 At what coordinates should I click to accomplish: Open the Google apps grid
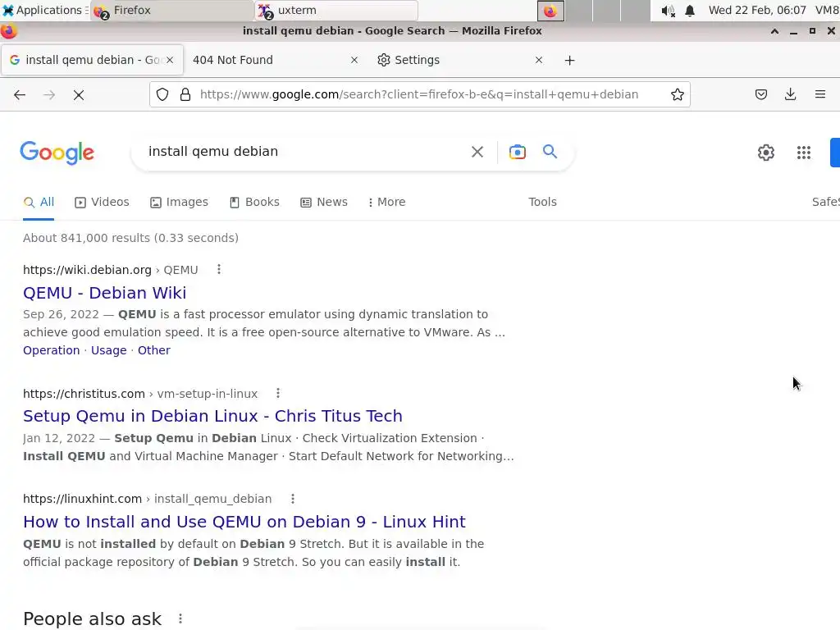click(803, 153)
